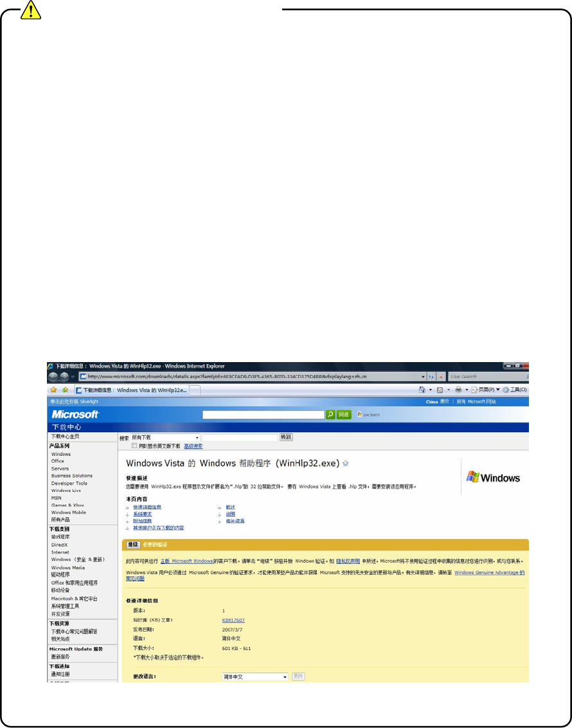Screen dimensions: 572x728
Task: Click the Home icon in command bar
Action: pyautogui.click(x=422, y=390)
